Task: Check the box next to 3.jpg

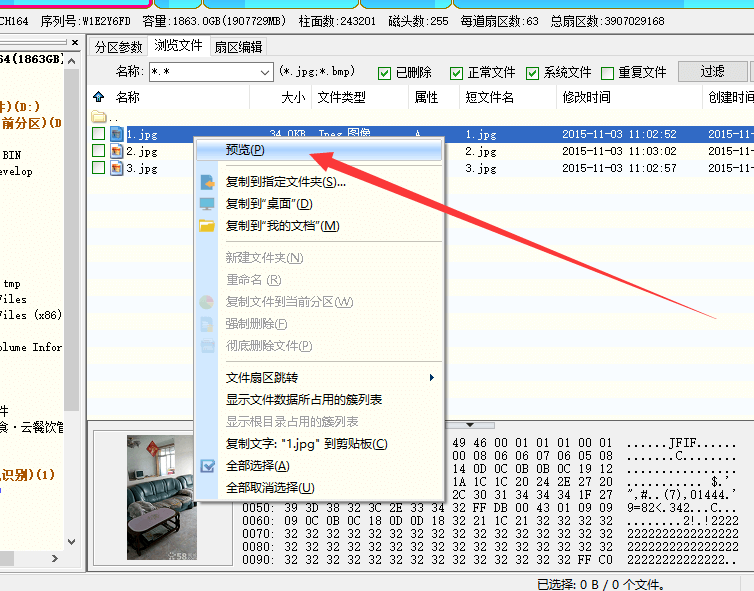Action: (x=99, y=168)
